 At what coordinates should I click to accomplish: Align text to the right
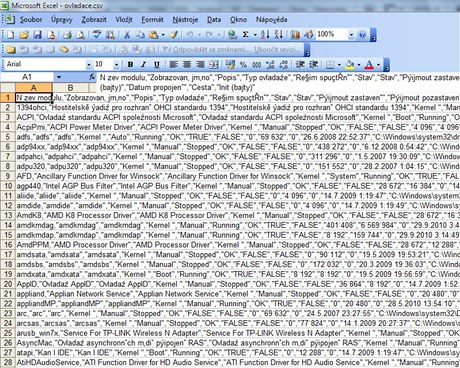[200, 64]
